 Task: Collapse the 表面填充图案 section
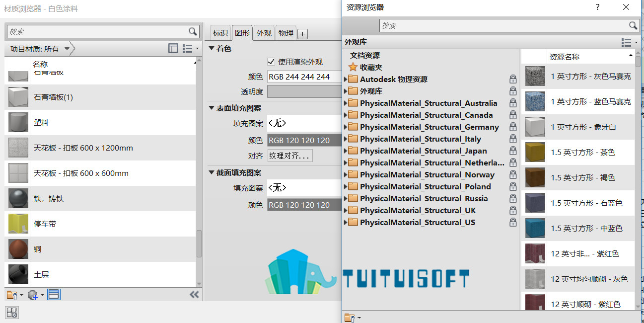point(212,108)
